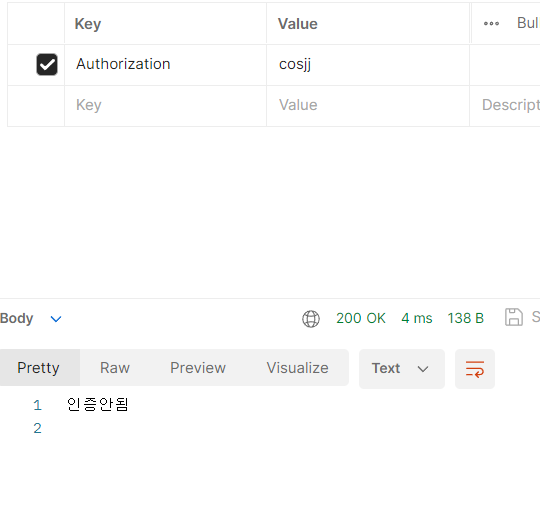Click the empty Value placeholder field
Screen dimensions: 540x510
point(368,106)
